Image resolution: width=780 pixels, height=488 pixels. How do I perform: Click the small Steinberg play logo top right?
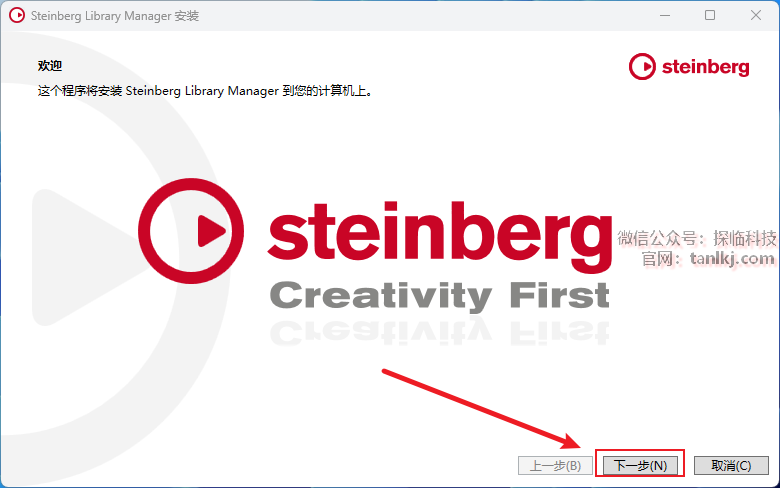[642, 67]
